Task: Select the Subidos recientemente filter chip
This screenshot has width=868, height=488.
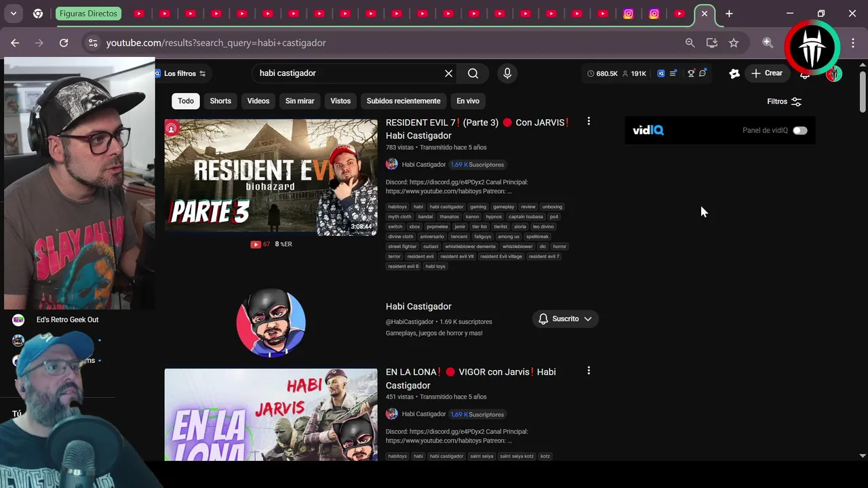Action: 403,101
